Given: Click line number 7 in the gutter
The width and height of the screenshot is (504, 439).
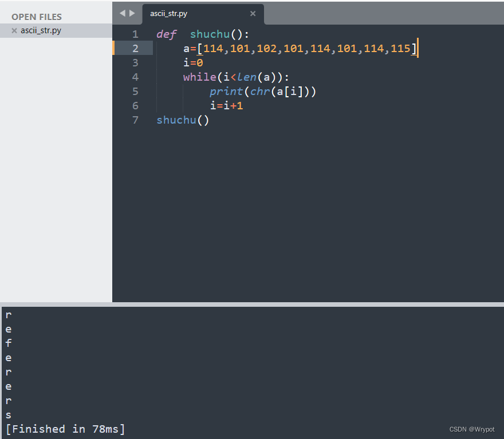Looking at the screenshot, I should pos(135,120).
